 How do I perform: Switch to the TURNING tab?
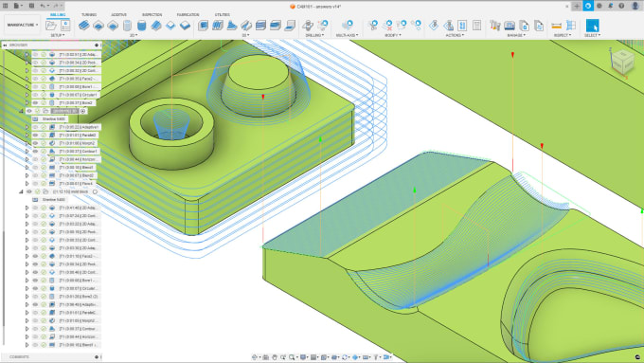point(89,15)
